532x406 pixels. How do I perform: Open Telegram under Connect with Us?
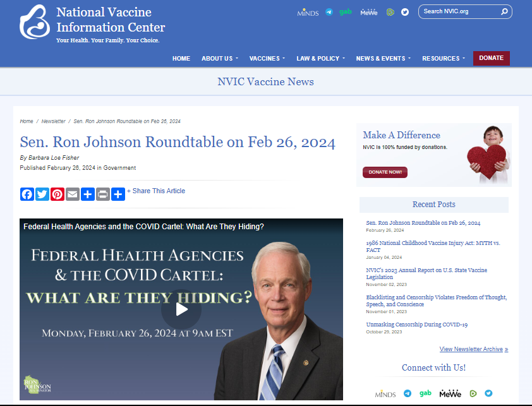click(x=408, y=393)
